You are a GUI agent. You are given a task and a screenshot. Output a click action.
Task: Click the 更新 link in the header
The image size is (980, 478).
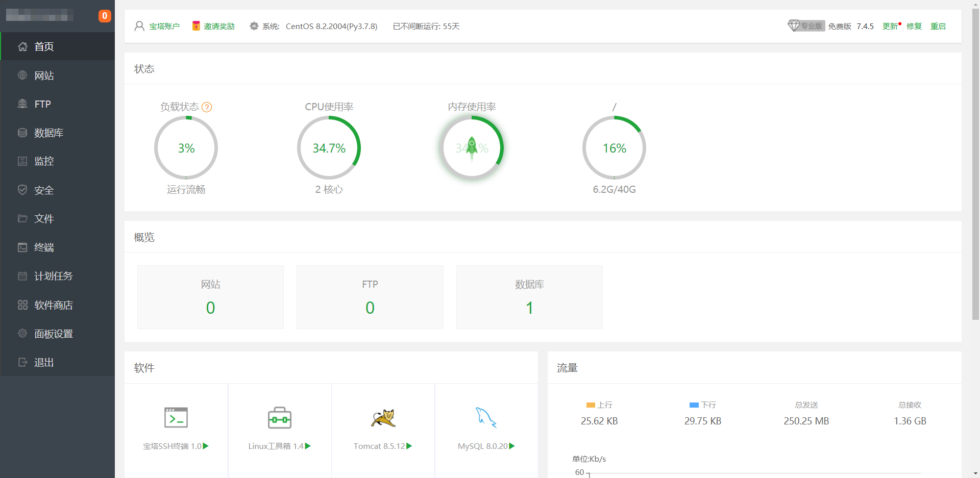coord(890,27)
